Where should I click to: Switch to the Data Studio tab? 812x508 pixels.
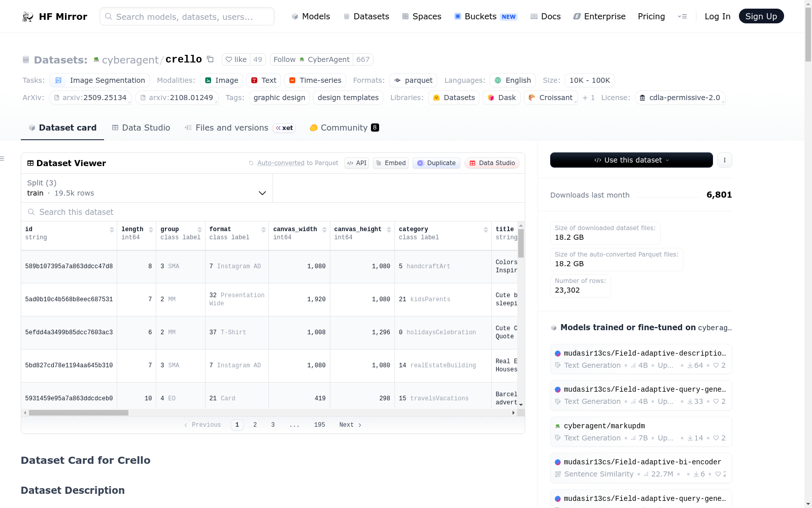141,128
